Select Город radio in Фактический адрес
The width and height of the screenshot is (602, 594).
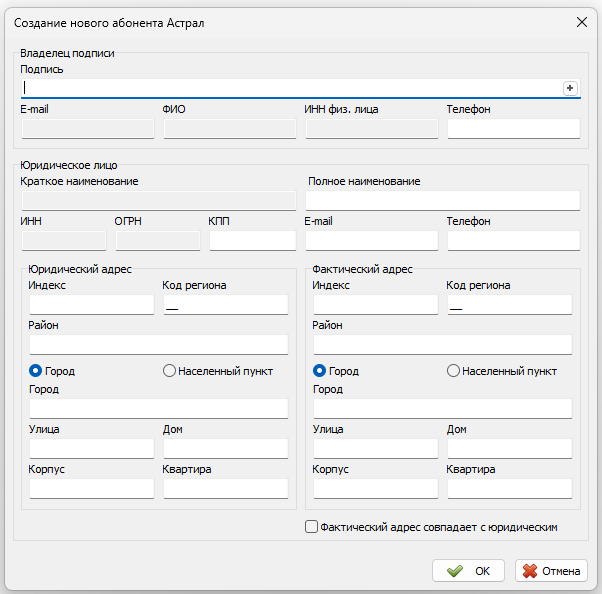pyautogui.click(x=320, y=371)
